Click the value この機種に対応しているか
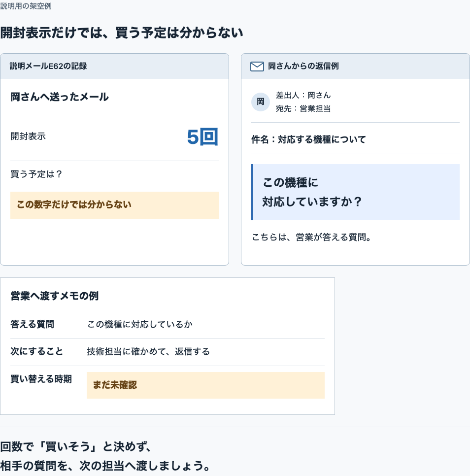The height and width of the screenshot is (476, 470). pyautogui.click(x=140, y=324)
